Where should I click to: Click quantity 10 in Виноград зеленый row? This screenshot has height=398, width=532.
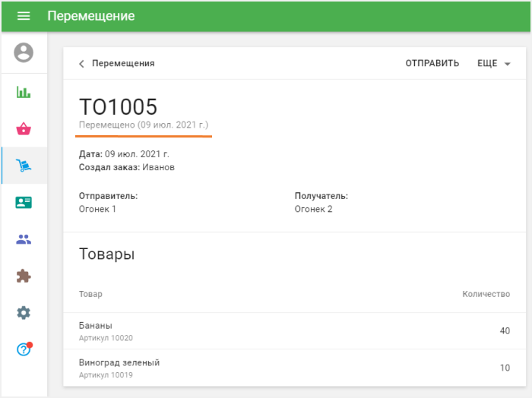(x=505, y=368)
